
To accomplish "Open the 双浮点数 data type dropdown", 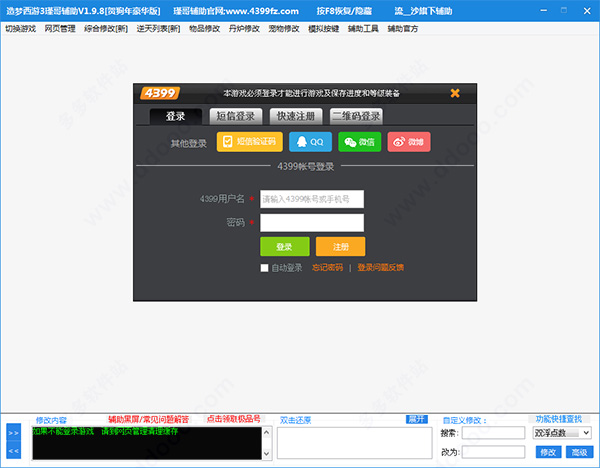I will click(x=562, y=433).
